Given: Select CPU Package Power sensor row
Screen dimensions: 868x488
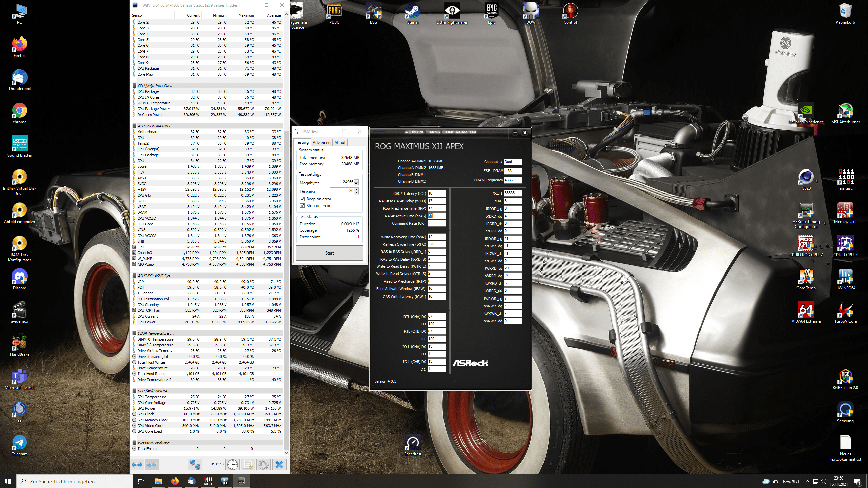Looking at the screenshot, I should coord(207,109).
